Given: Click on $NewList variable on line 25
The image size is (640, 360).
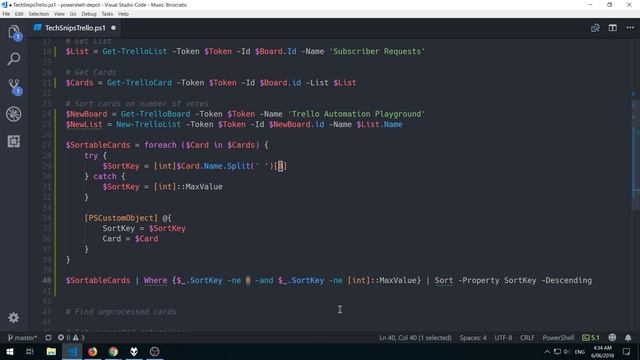Looking at the screenshot, I should 84,124.
